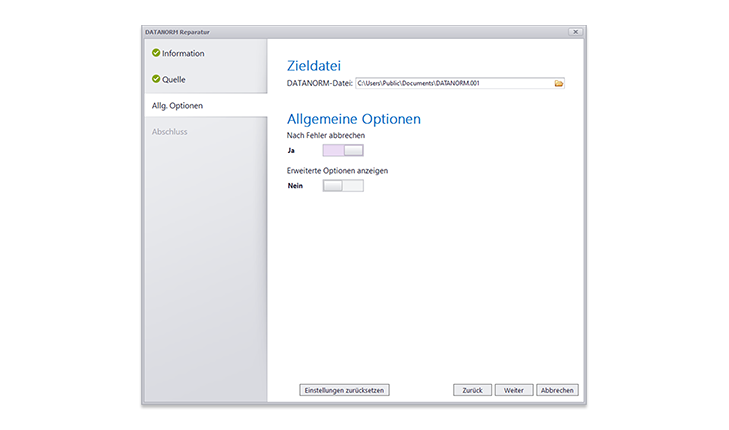Image resolution: width=729 pixels, height=430 pixels.
Task: Open folder browse icon for DATANORM-Datei
Action: coord(558,83)
